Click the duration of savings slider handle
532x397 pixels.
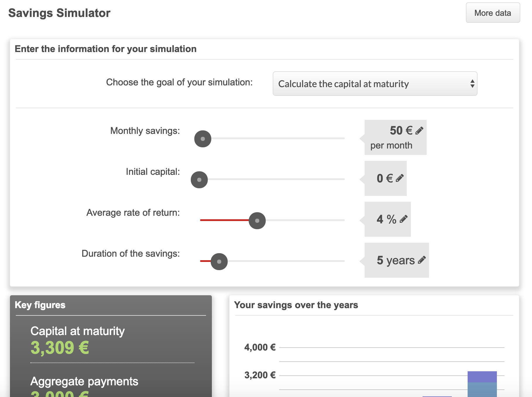point(219,261)
